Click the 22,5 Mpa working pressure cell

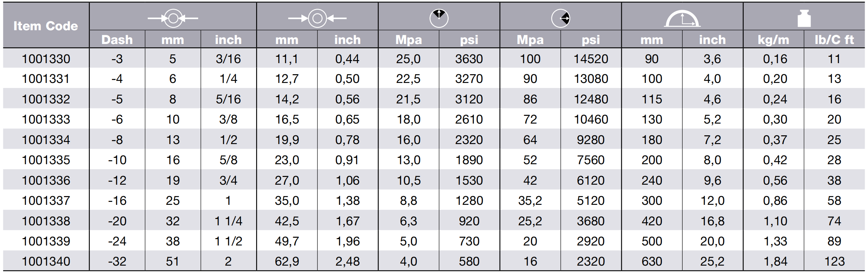pyautogui.click(x=408, y=79)
